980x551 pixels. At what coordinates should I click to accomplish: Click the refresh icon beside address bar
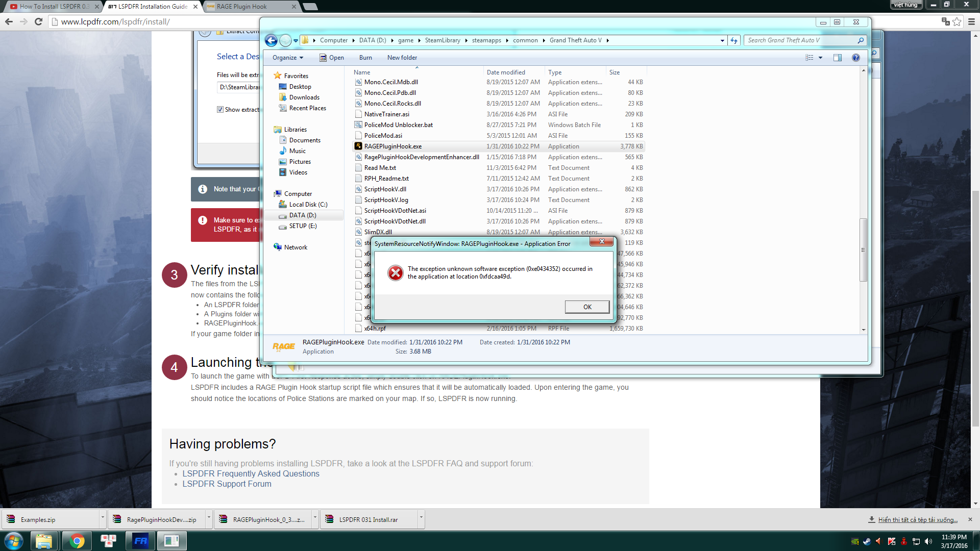pos(734,40)
